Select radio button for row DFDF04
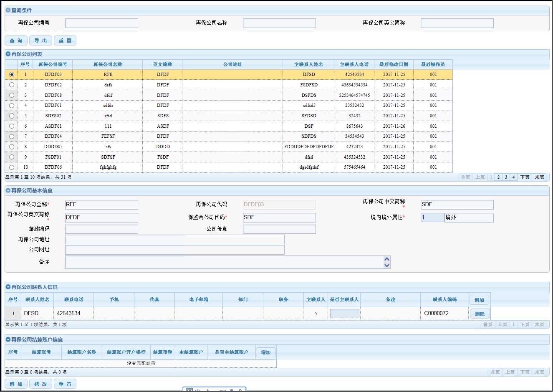This screenshot has height=392, width=553. pos(12,137)
